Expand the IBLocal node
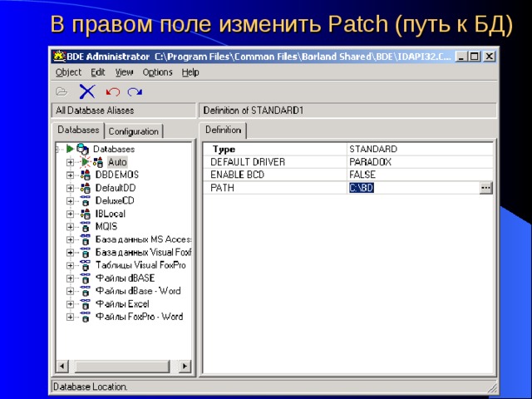The height and width of the screenshot is (399, 532). 70,214
